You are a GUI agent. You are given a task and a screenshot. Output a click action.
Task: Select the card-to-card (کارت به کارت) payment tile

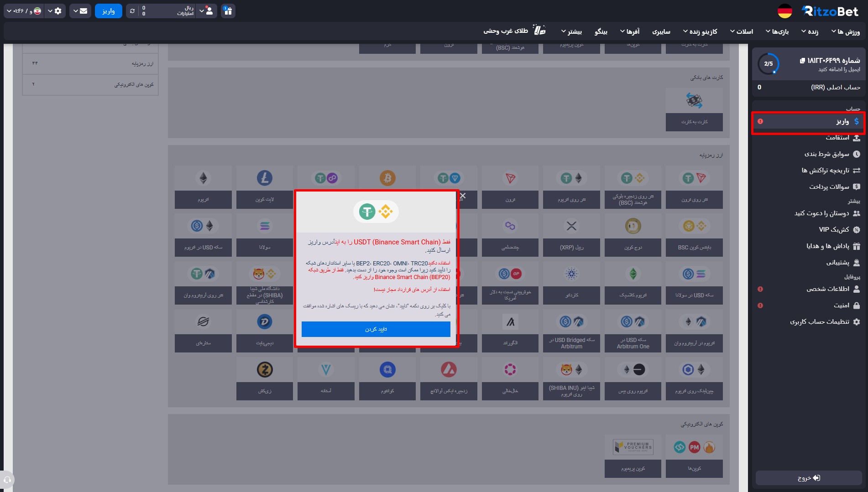694,109
